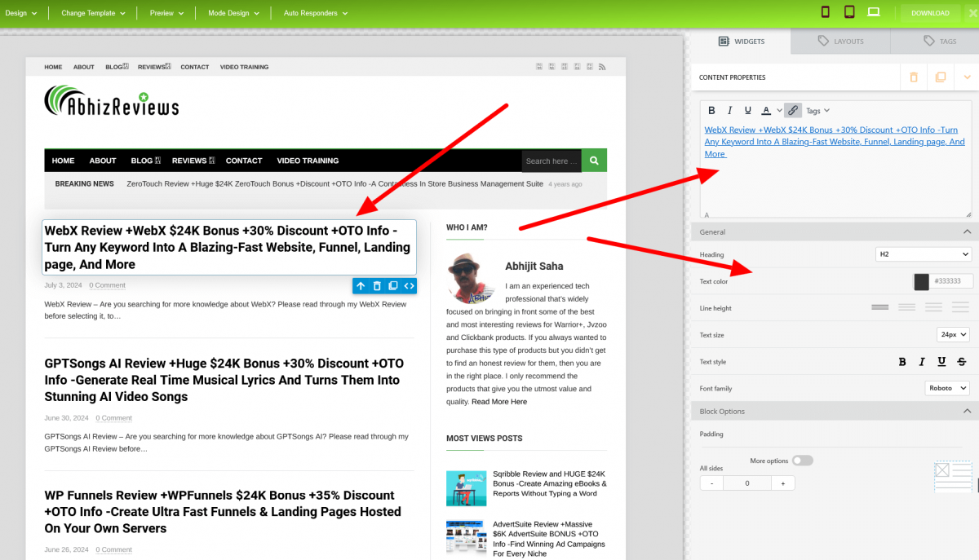
Task: Open the Tags dropdown in editor toolbar
Action: [x=817, y=111]
